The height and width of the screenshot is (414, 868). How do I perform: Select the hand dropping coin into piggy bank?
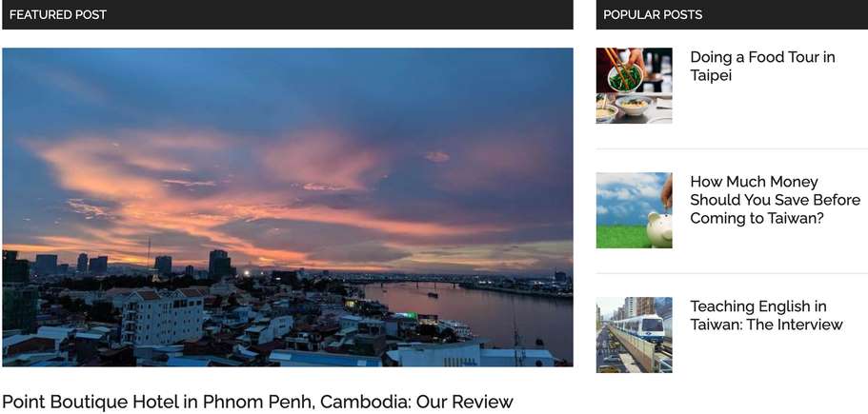click(x=634, y=210)
